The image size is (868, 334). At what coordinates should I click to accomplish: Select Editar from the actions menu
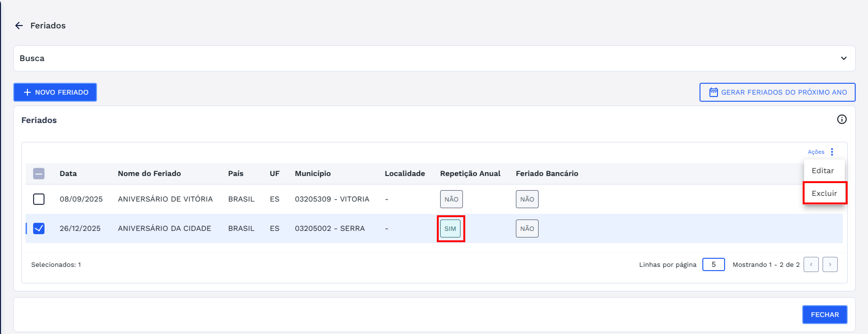(823, 171)
